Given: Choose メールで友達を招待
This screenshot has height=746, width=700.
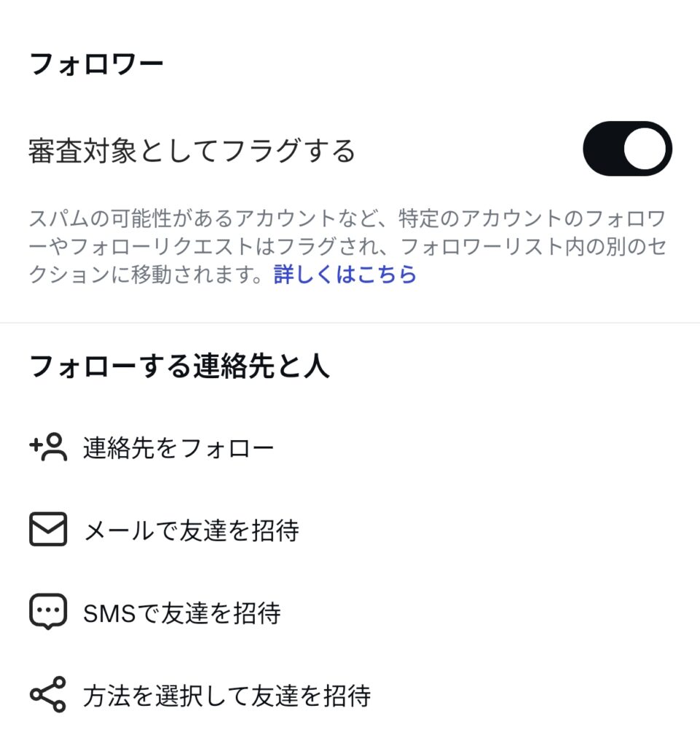Looking at the screenshot, I should click(x=191, y=530).
